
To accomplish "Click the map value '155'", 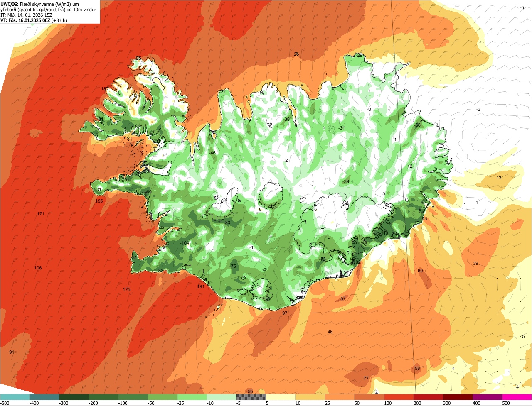I will point(99,201).
